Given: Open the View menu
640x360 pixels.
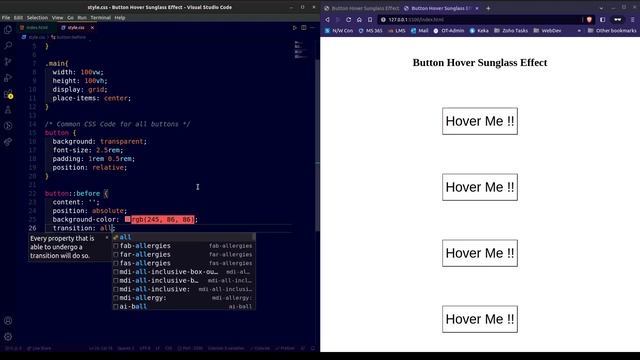Looking at the screenshot, I should pos(58,18).
